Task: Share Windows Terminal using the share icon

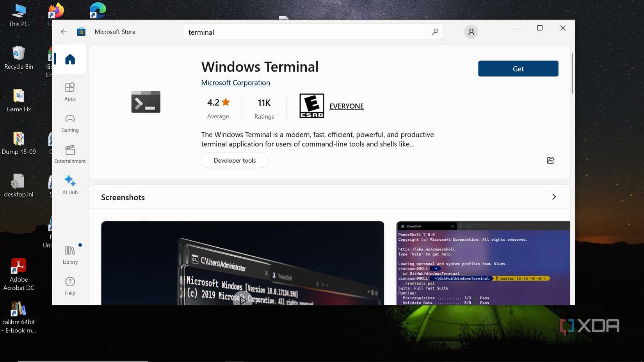Action: click(550, 160)
